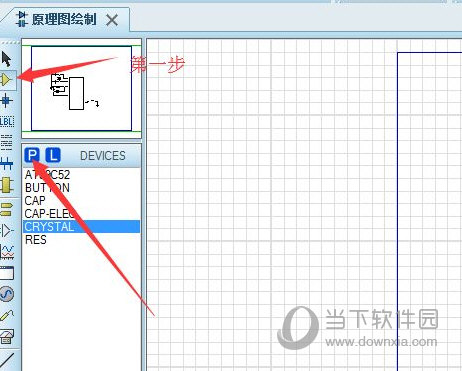Choose the Subcircuit Mode tool
The image size is (462, 371).
tap(6, 185)
